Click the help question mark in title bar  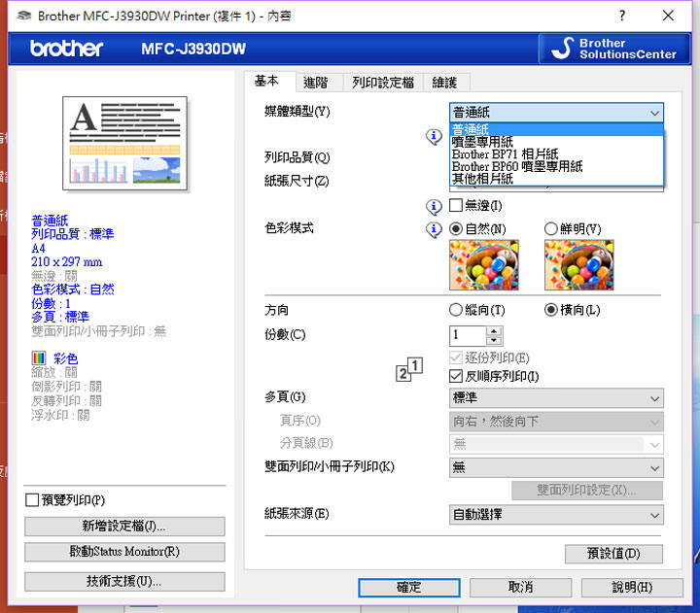pos(622,17)
